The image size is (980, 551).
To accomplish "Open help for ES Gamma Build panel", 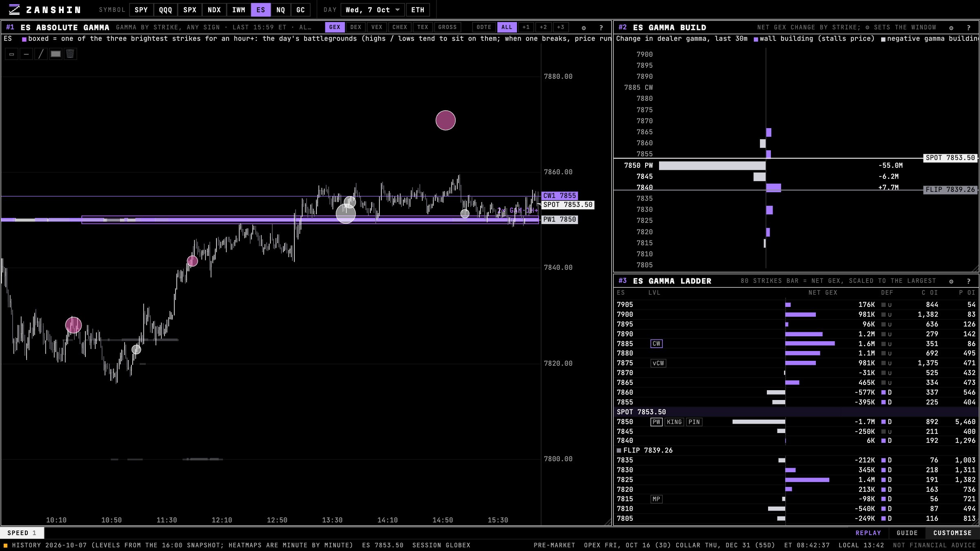I will pos(969,28).
